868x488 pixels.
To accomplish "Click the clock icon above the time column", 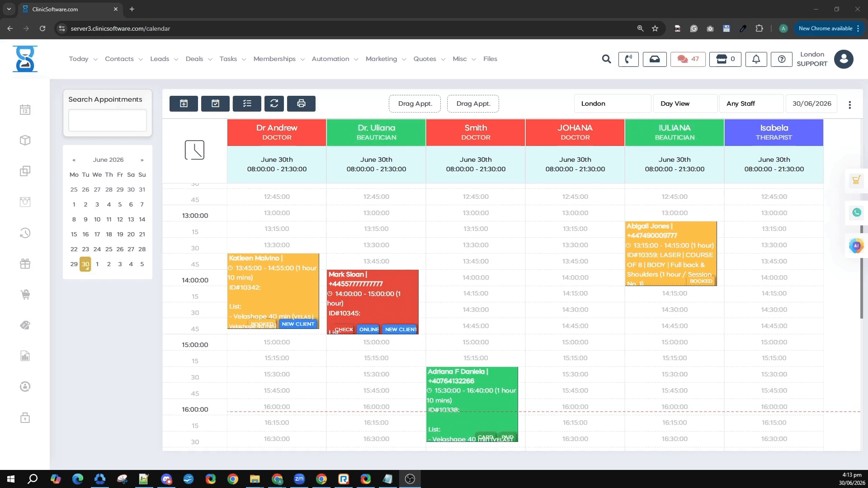I will pyautogui.click(x=194, y=150).
